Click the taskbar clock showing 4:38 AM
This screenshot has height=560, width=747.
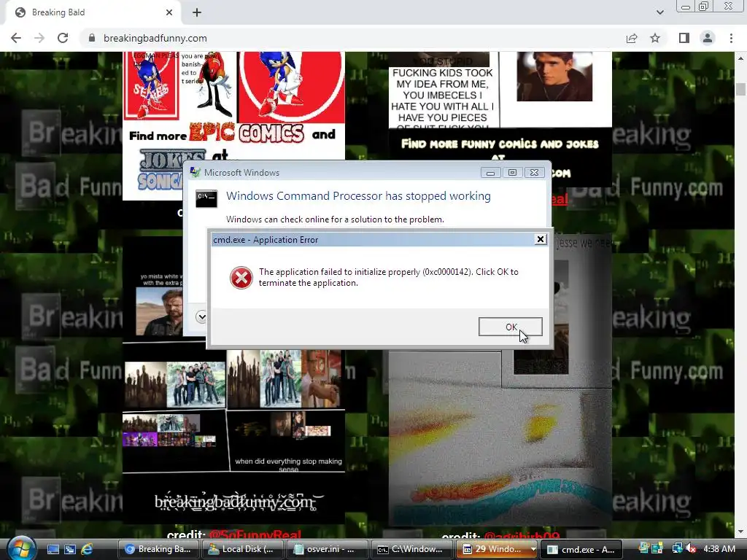pos(719,549)
